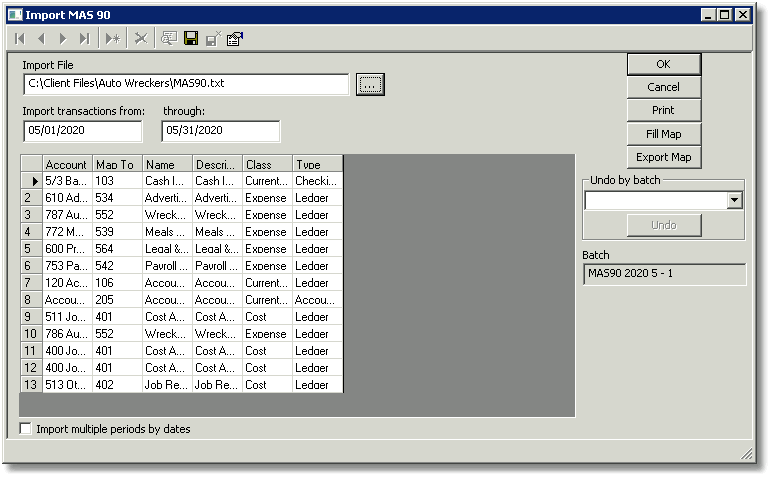Click Fill Map button
Screen dimensions: 771x478
point(663,134)
